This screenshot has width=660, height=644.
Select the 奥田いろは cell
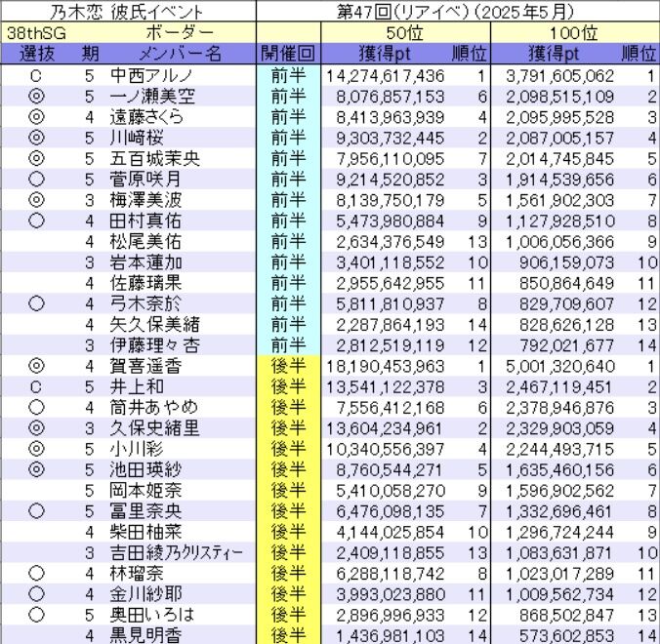click(152, 615)
